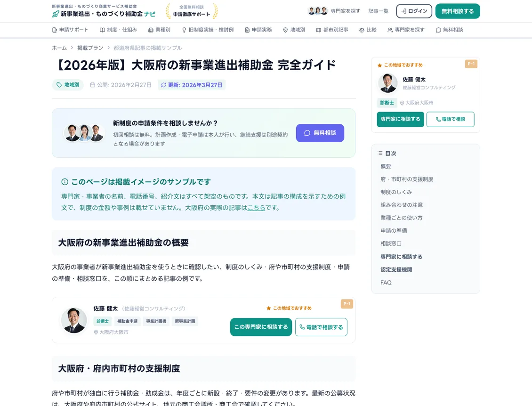The height and width of the screenshot is (406, 532).
Task: Click the building icon beside 業種別
Action: click(x=151, y=30)
